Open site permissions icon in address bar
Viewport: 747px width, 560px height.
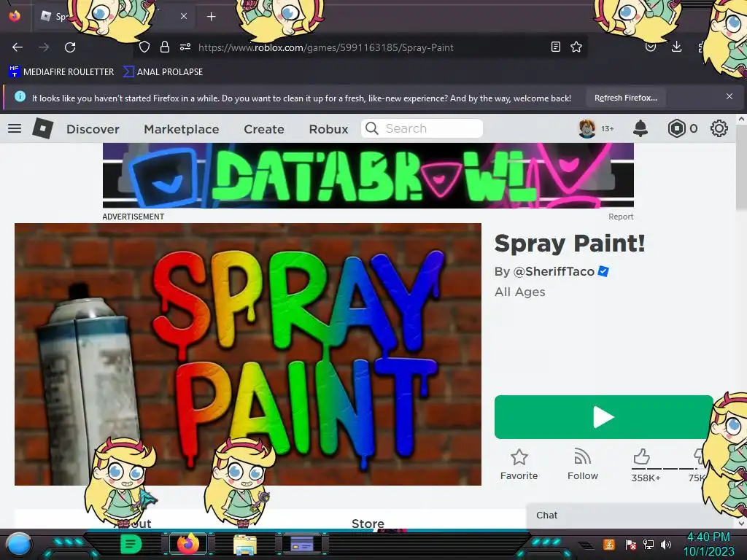tap(185, 47)
